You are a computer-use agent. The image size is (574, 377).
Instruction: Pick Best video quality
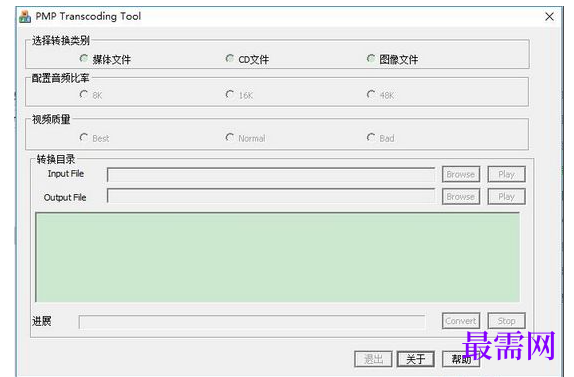tap(84, 137)
